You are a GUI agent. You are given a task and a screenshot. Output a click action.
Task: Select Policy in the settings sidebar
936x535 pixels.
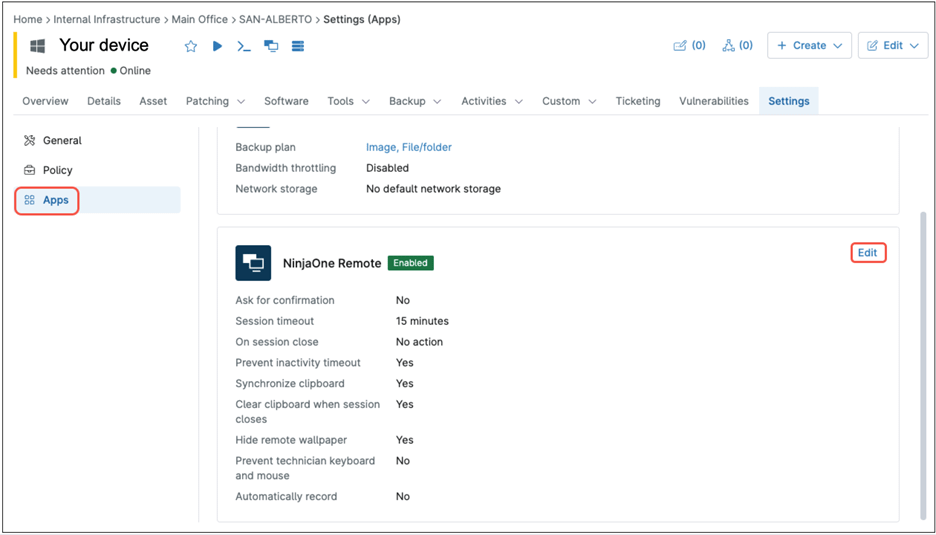click(57, 170)
